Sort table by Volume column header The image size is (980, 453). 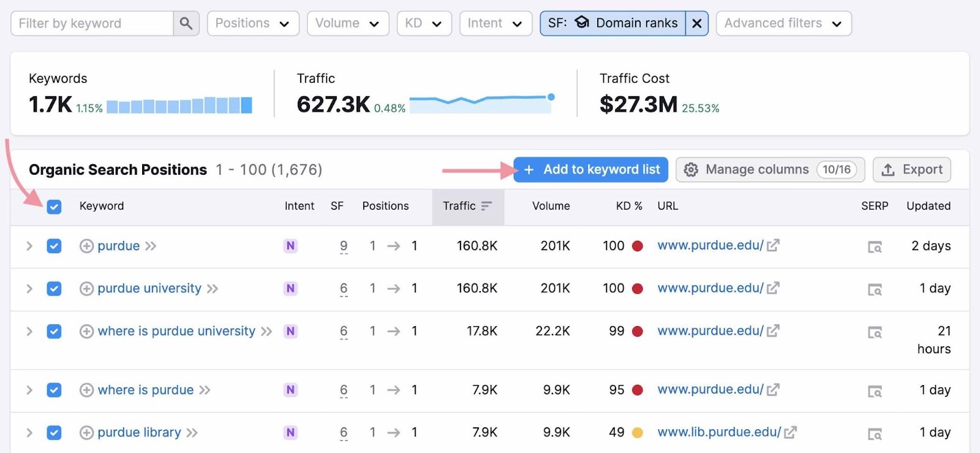551,206
